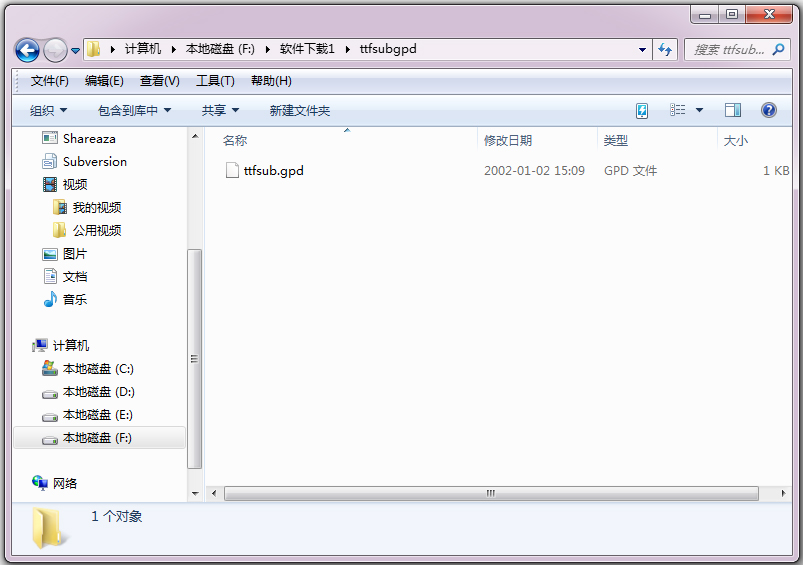Select 软件下载1 in the address bar path
Image resolution: width=803 pixels, height=565 pixels.
coord(307,49)
